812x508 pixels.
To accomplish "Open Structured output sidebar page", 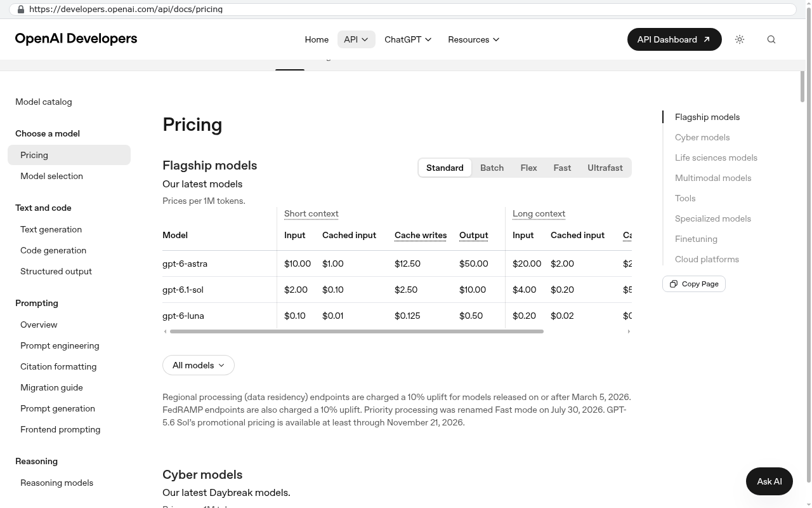I will pyautogui.click(x=56, y=271).
